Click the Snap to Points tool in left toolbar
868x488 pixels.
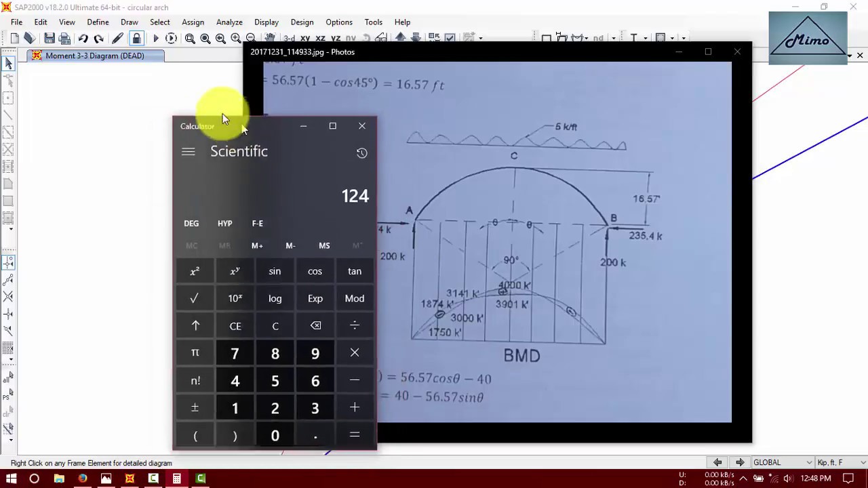coord(8,262)
